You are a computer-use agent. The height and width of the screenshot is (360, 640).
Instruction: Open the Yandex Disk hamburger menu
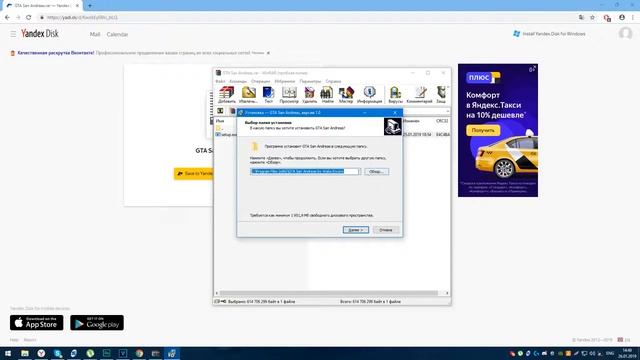[x=13, y=34]
